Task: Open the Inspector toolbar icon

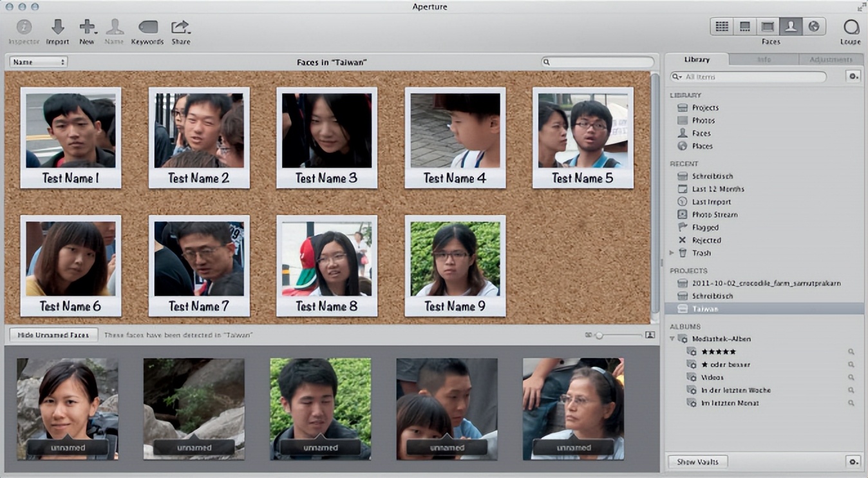Action: point(24,27)
